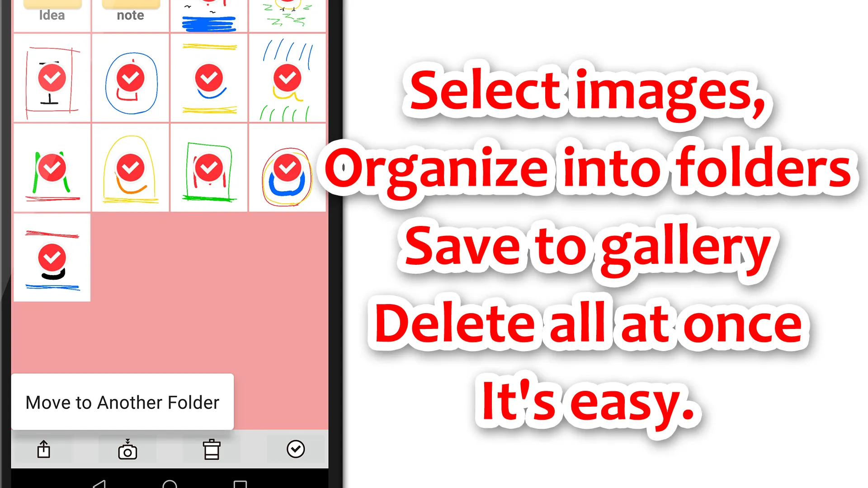Toggle selection on bottom-left striped sketch
This screenshot has height=488, width=868.
[x=52, y=258]
